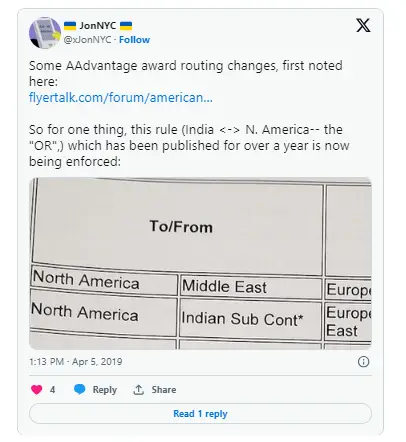Like the tweet with heart icon
The height and width of the screenshot is (442, 406).
pos(37,389)
